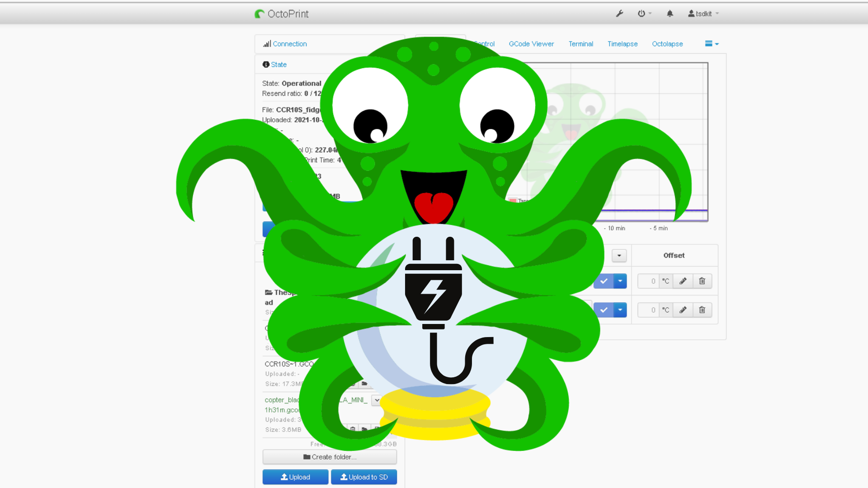
Task: Click the 'File: CCR10S_fidg' line
Action: (x=292, y=110)
